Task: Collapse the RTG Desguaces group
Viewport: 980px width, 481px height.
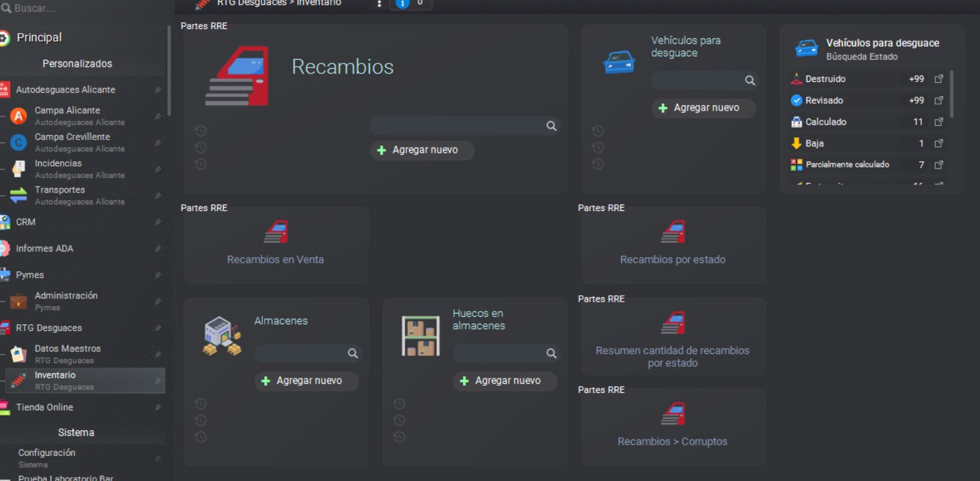Action: (x=49, y=328)
